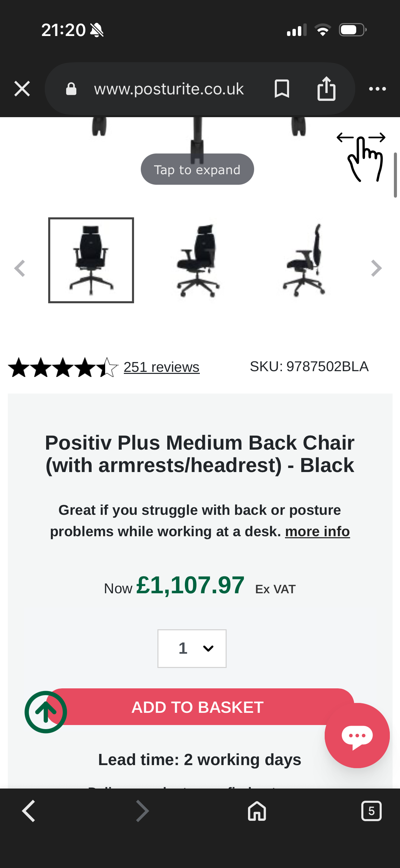The height and width of the screenshot is (868, 400).
Task: Tap the bookmark icon in address bar
Action: coord(282,89)
